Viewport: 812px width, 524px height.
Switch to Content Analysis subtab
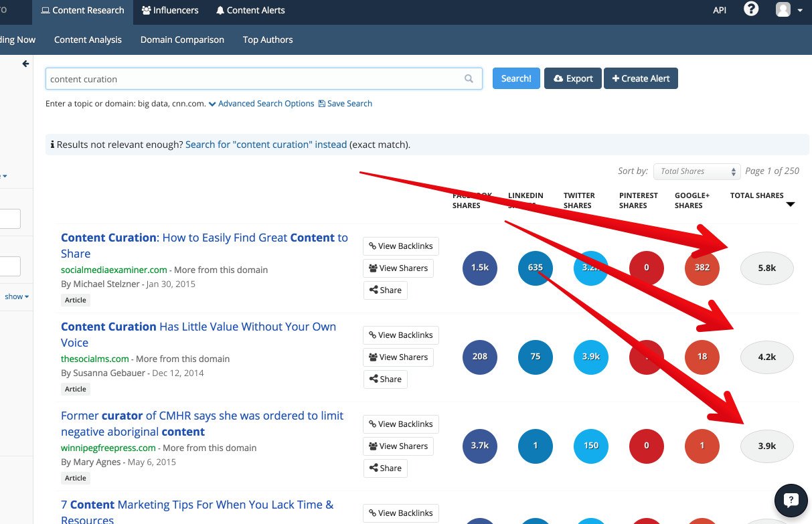click(88, 39)
